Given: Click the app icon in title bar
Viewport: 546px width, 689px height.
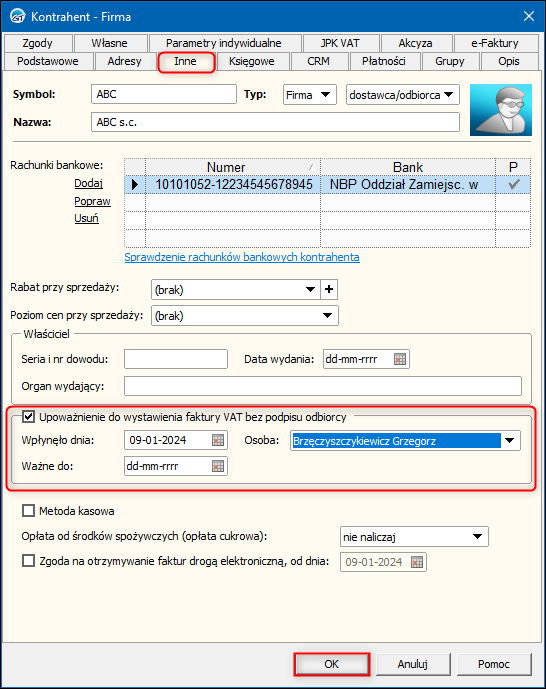Looking at the screenshot, I should [x=18, y=16].
